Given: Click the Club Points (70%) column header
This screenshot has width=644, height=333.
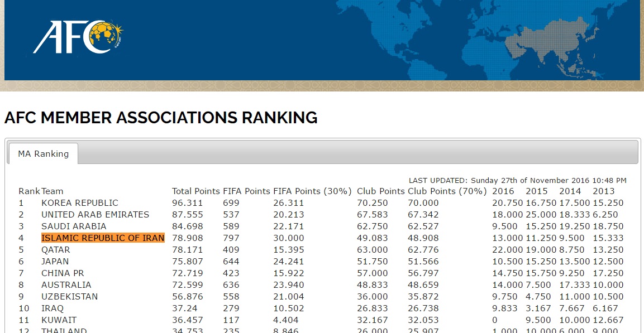Looking at the screenshot, I should [x=447, y=191].
